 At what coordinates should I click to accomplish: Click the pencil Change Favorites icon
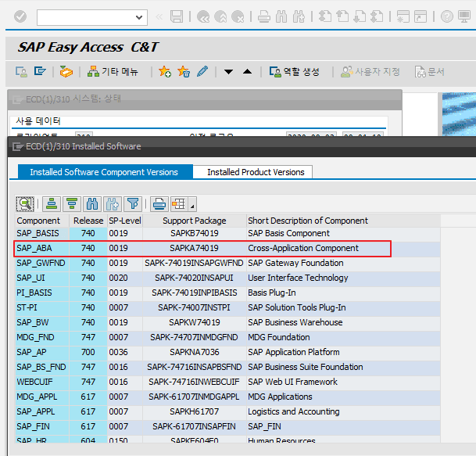202,72
